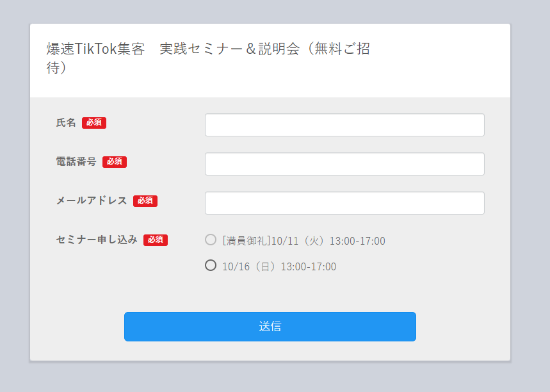The image size is (550, 392).
Task: Click the 必須 badge next to メールアドレス
Action: tap(145, 200)
